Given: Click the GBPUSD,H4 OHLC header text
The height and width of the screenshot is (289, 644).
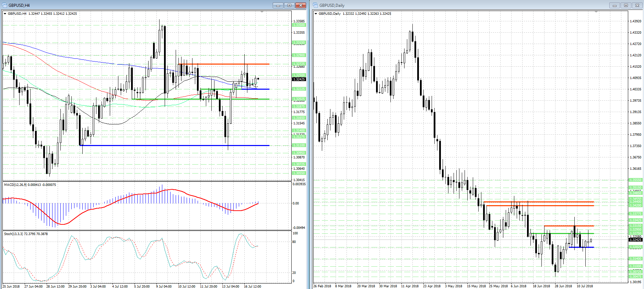Looking at the screenshot, I should click(42, 14).
